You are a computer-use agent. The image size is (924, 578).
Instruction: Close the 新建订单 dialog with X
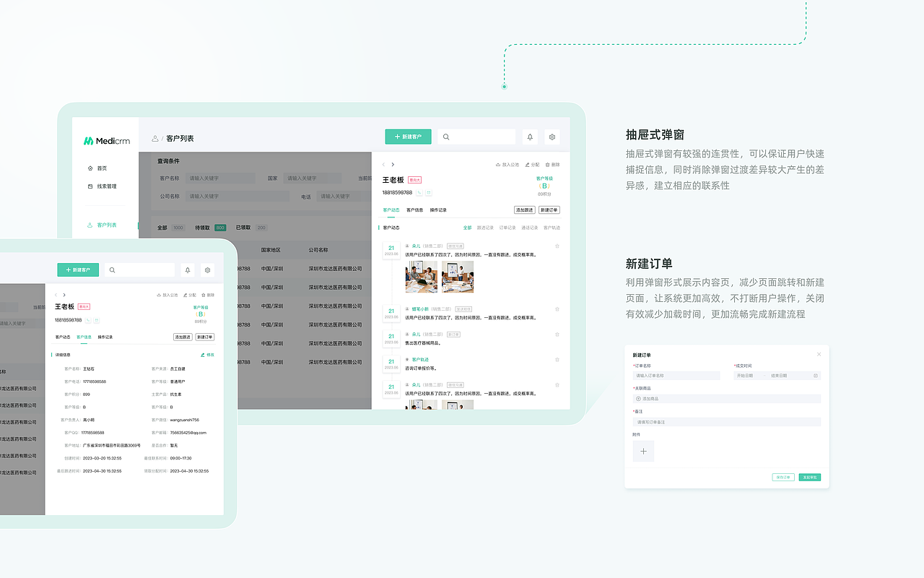819,354
